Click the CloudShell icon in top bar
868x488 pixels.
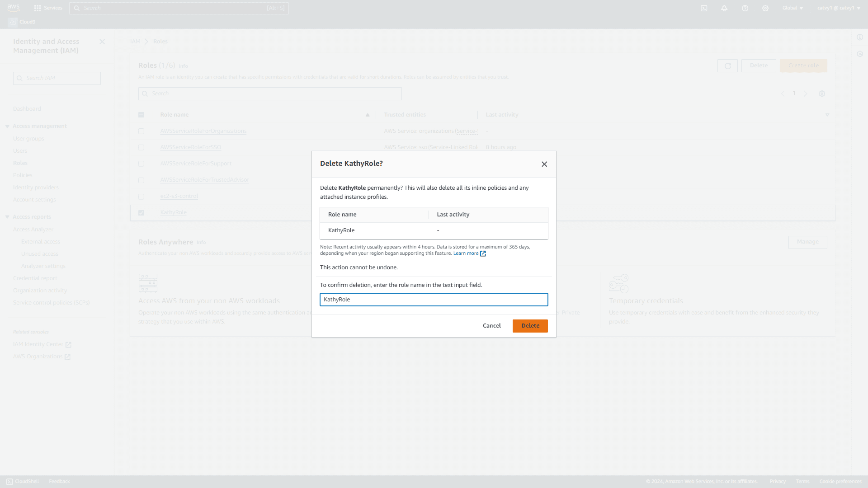[704, 8]
